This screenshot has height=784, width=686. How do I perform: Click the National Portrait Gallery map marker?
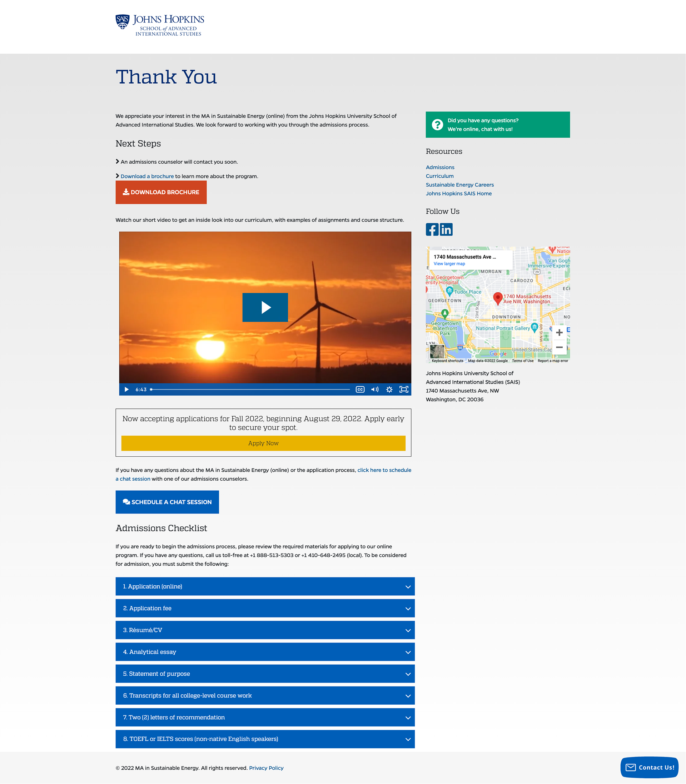(x=535, y=328)
